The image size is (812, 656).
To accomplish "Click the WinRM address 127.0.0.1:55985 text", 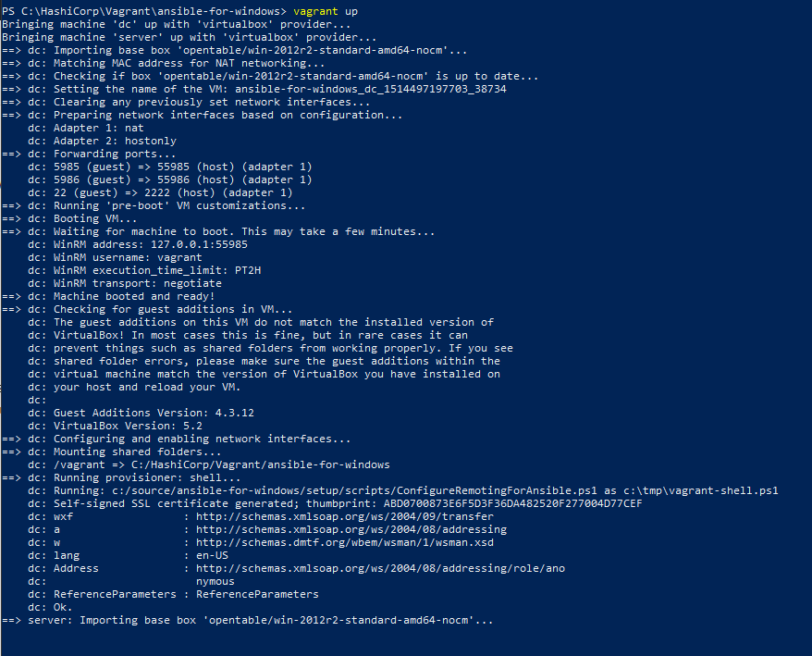I will click(x=151, y=244).
